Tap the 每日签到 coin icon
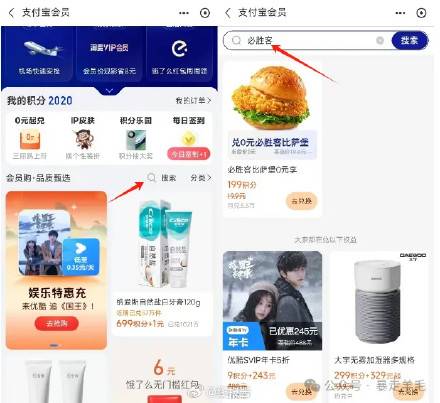The image size is (440, 403). (189, 139)
